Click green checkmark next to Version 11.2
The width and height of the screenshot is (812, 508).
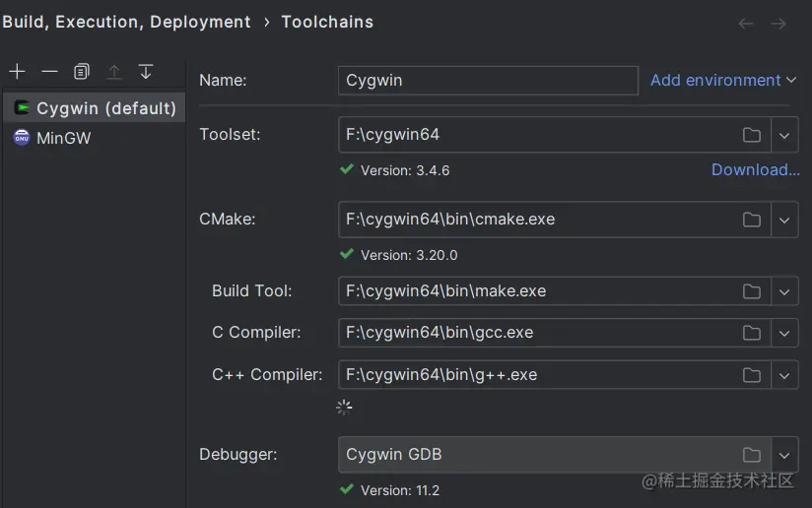point(347,488)
